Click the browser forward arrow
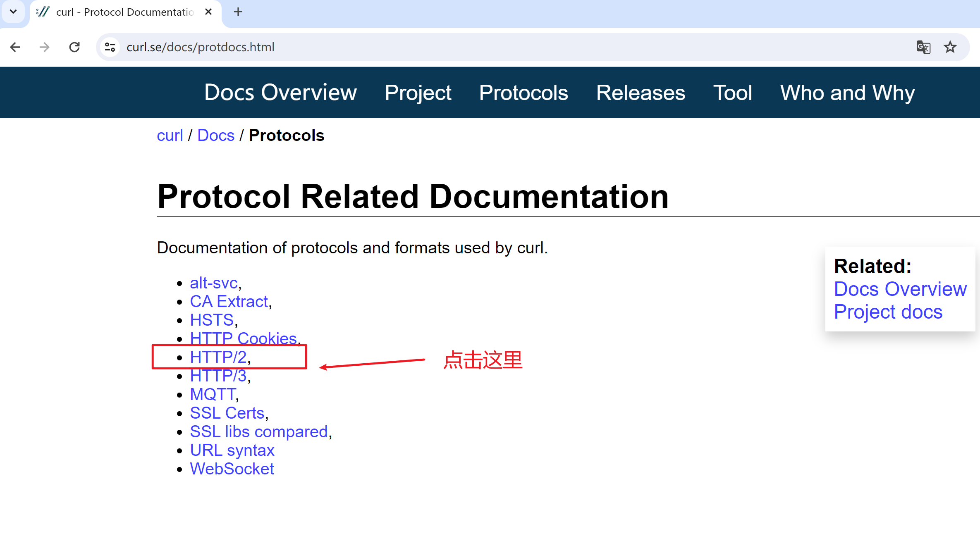980x536 pixels. click(44, 47)
